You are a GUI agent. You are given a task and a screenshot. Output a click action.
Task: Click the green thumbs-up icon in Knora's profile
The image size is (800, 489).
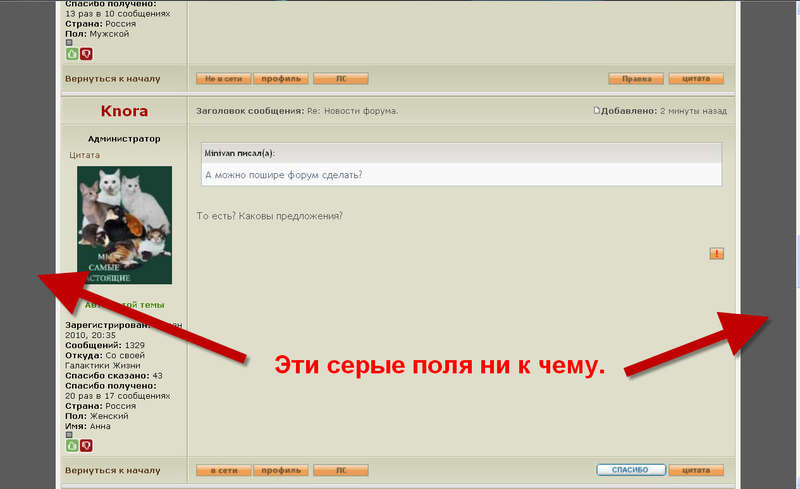(72, 446)
